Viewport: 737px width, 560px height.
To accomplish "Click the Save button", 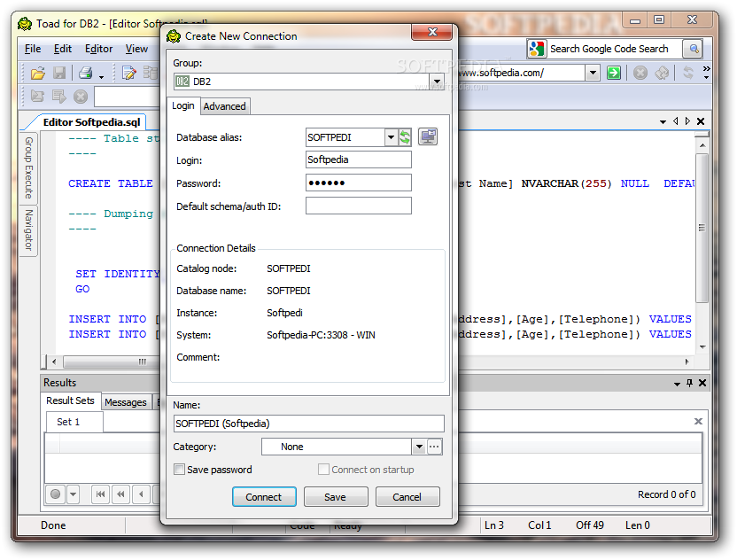I will coord(336,497).
